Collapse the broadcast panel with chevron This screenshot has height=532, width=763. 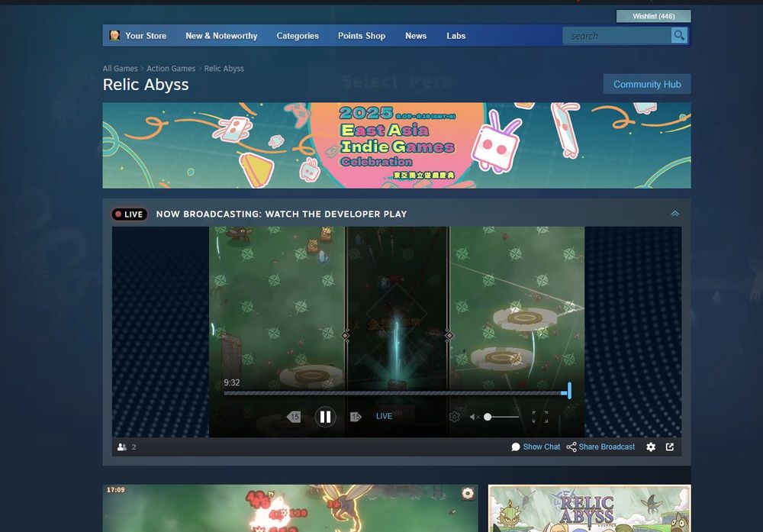(x=675, y=214)
